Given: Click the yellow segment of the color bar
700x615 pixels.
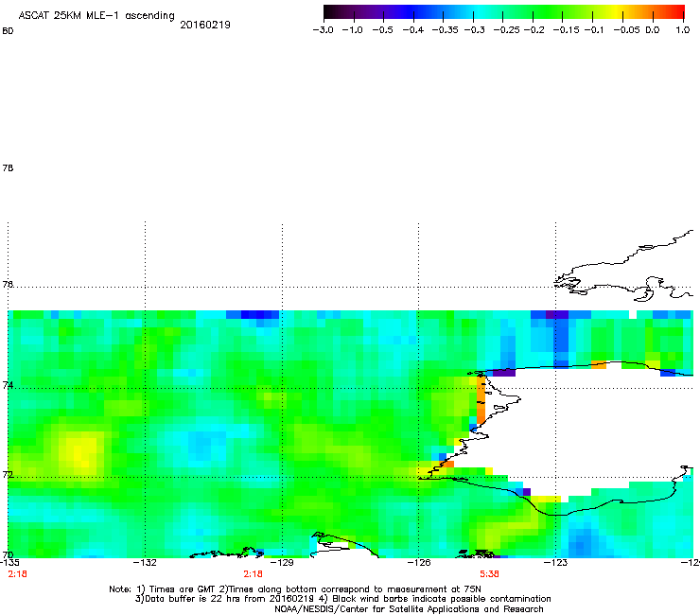Looking at the screenshot, I should point(617,12).
